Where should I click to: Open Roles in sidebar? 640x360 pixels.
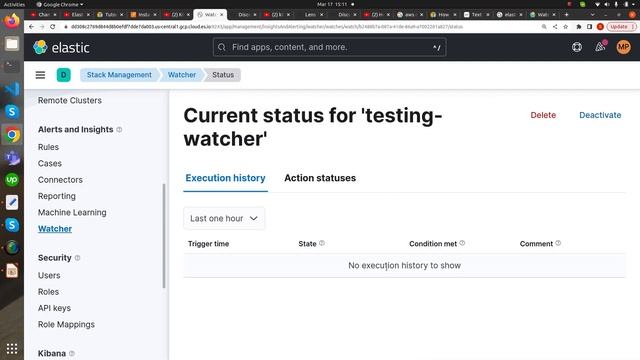[48, 292]
